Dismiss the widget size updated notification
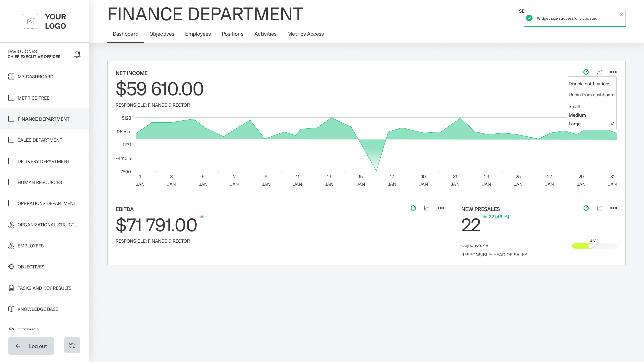644x362 pixels. [621, 15]
